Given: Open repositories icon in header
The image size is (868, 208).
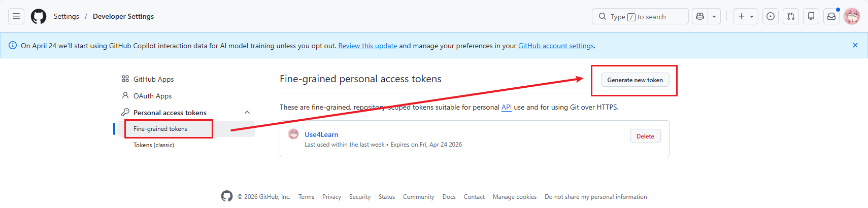Looking at the screenshot, I should pos(811,16).
